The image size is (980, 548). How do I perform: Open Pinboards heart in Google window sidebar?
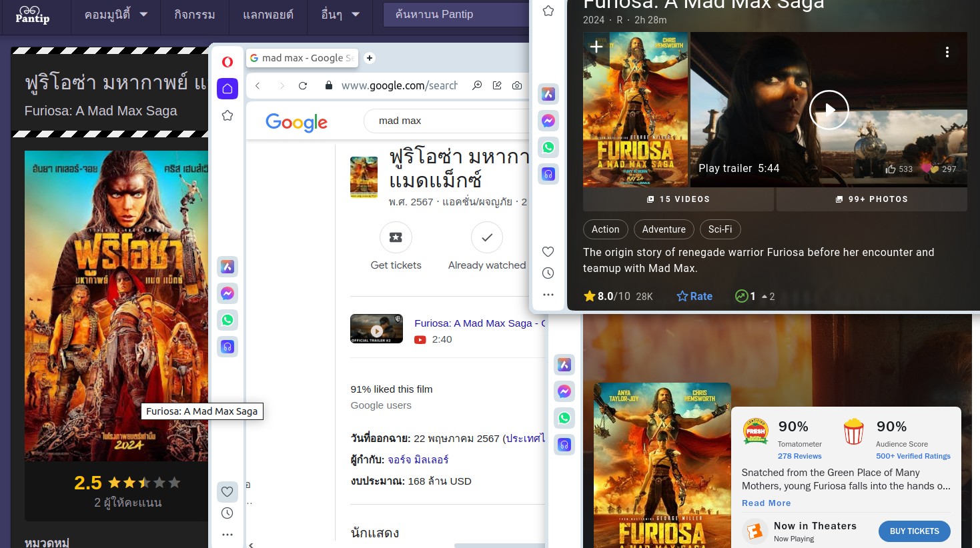227,491
